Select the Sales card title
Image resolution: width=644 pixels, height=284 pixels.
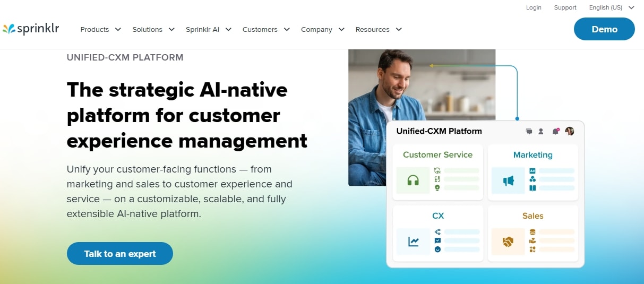pos(533,216)
